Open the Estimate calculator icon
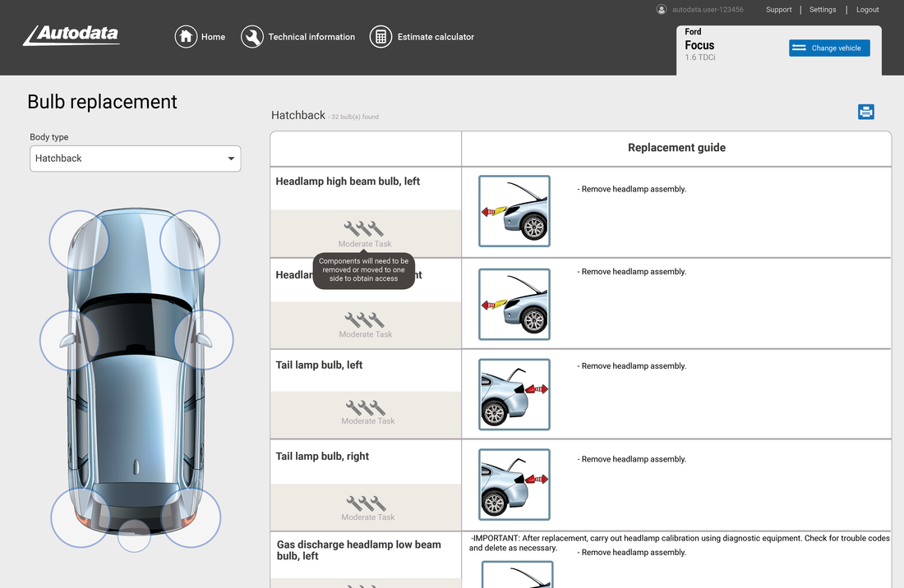 [381, 37]
